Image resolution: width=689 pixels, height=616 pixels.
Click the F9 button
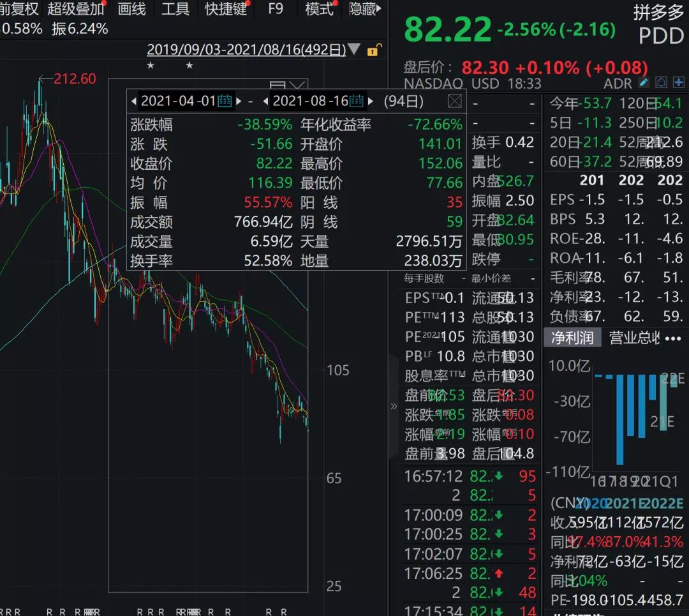[x=276, y=9]
